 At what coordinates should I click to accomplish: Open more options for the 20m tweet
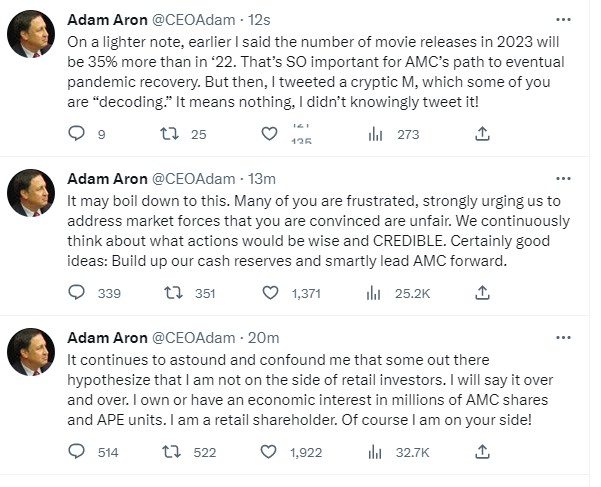[x=564, y=338]
